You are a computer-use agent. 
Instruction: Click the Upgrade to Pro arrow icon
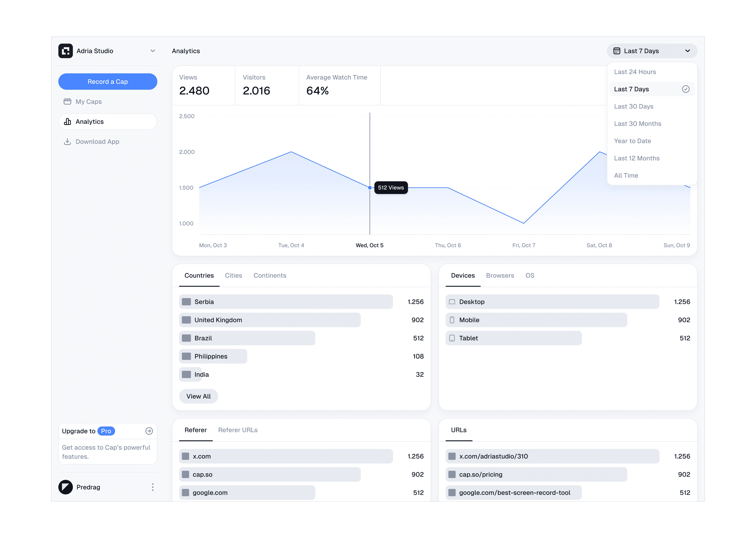pyautogui.click(x=149, y=431)
